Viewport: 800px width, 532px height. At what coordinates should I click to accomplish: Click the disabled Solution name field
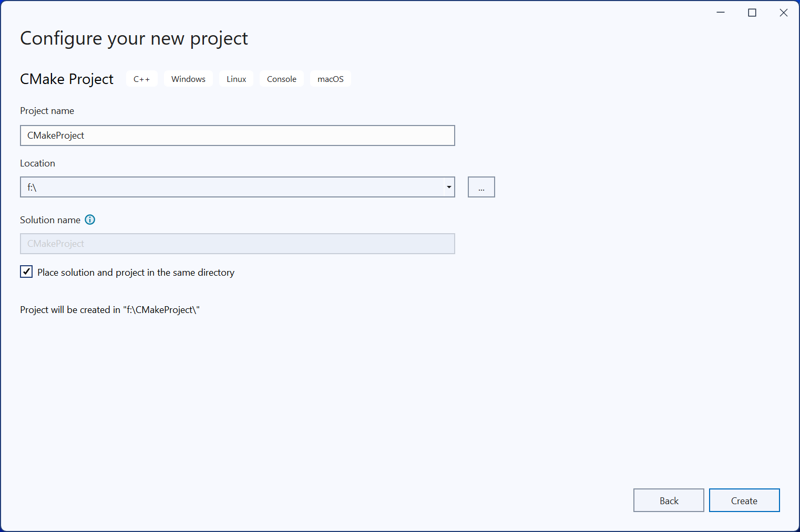237,244
